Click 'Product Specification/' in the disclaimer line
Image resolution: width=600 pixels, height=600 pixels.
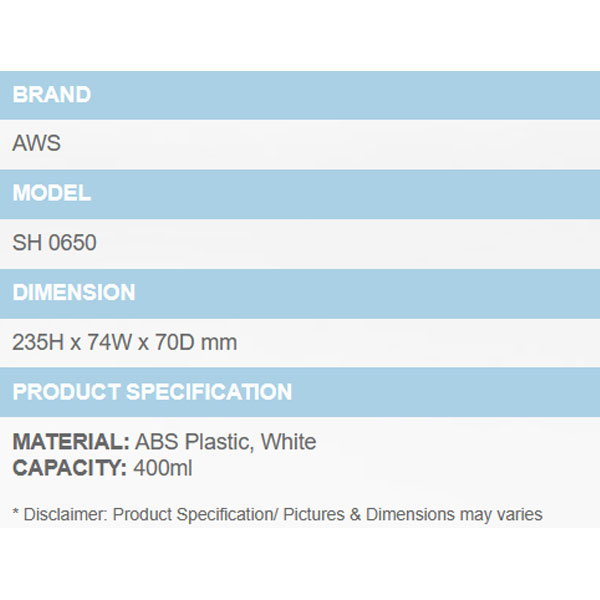coord(195,515)
